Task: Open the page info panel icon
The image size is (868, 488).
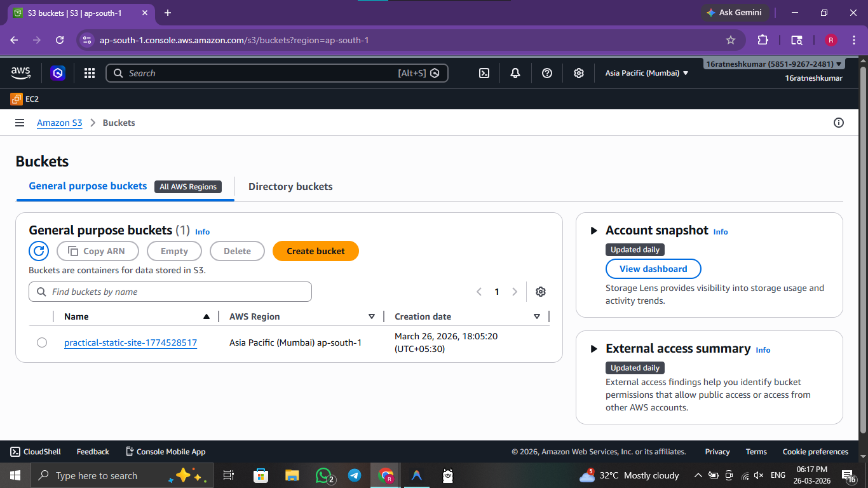Action: tap(839, 123)
